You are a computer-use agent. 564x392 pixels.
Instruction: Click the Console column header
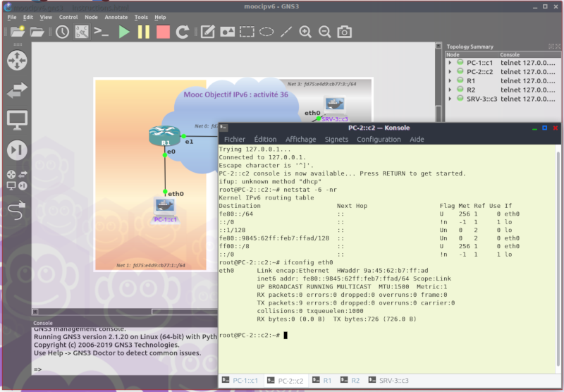click(x=530, y=55)
